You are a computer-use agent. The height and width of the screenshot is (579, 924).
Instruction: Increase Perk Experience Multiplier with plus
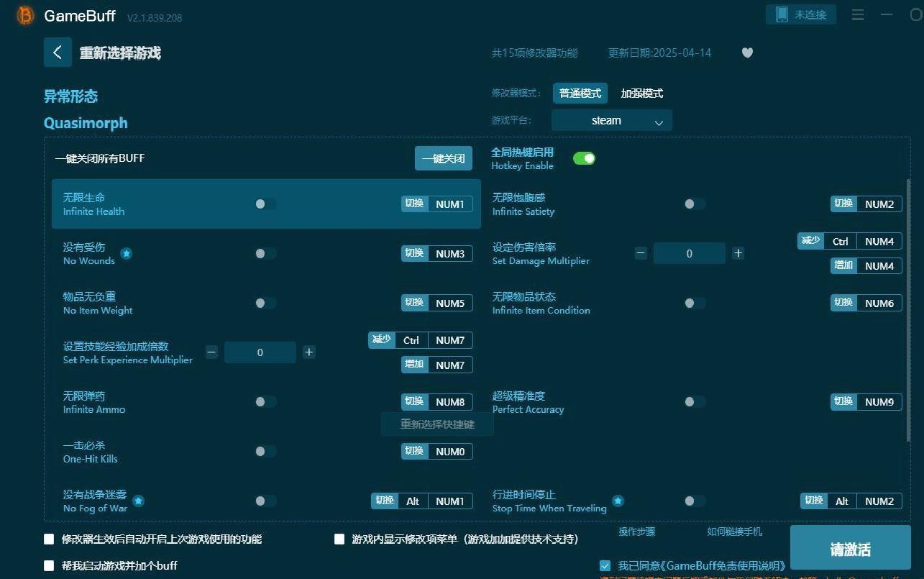tap(308, 352)
